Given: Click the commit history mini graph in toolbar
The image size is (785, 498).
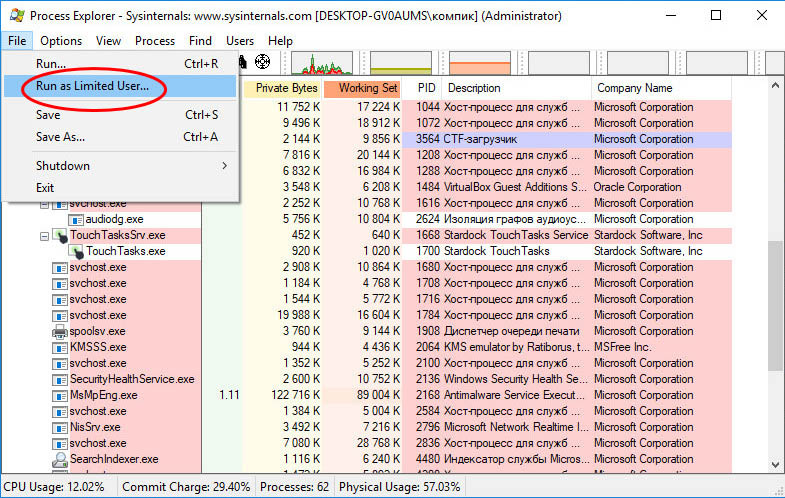Looking at the screenshot, I should coord(401,63).
